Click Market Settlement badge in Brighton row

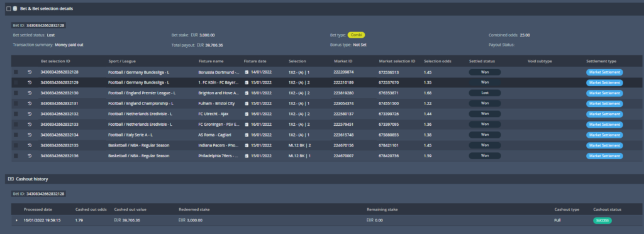[604, 92]
